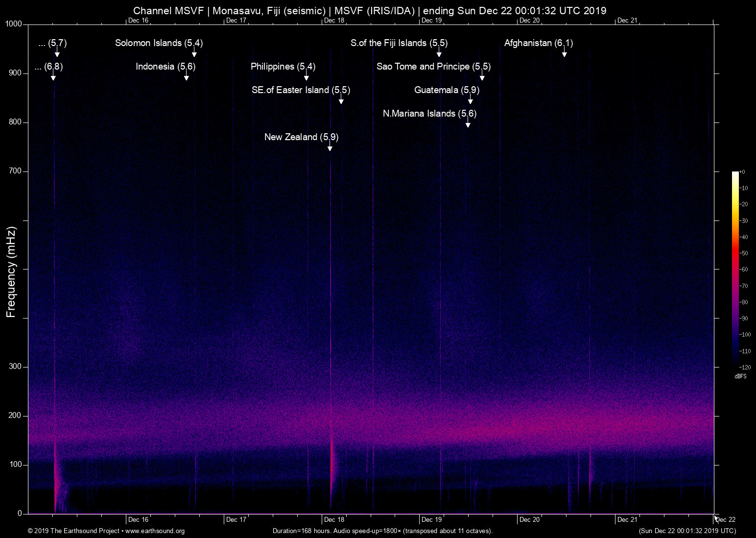Select the Sao Tome and Principe (5.5) label
Viewport: 756px width, 538px height.
click(434, 67)
